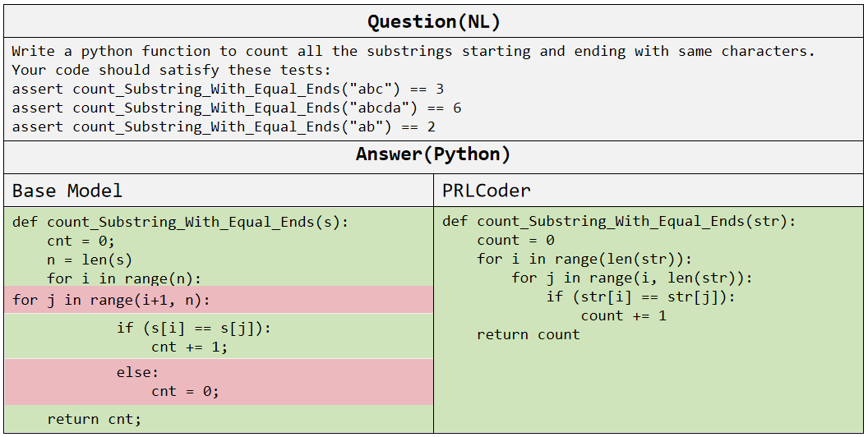Click the "for j in range(i, len(str)):" line
The height and width of the screenshot is (437, 868).
(x=631, y=278)
